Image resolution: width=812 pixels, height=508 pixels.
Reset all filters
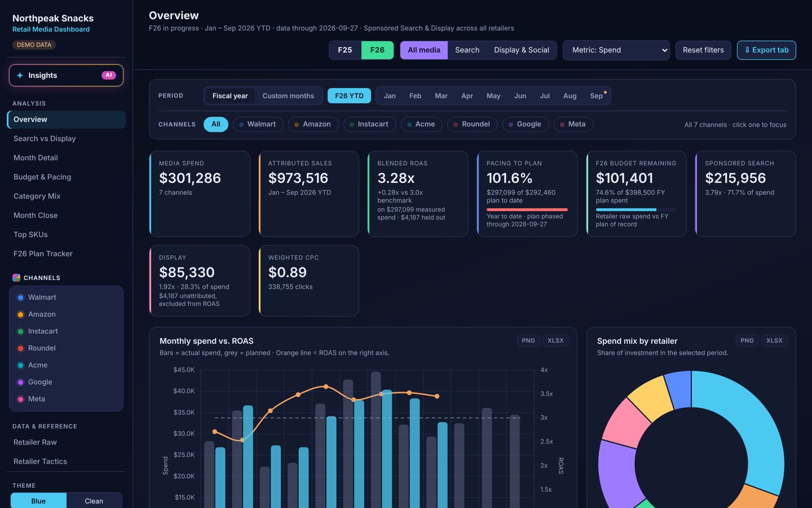click(x=703, y=50)
